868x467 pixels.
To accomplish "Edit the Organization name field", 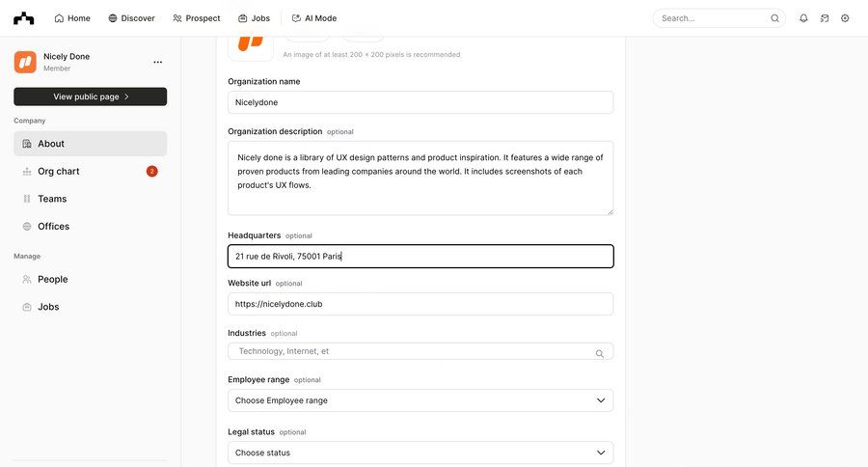I will (420, 102).
